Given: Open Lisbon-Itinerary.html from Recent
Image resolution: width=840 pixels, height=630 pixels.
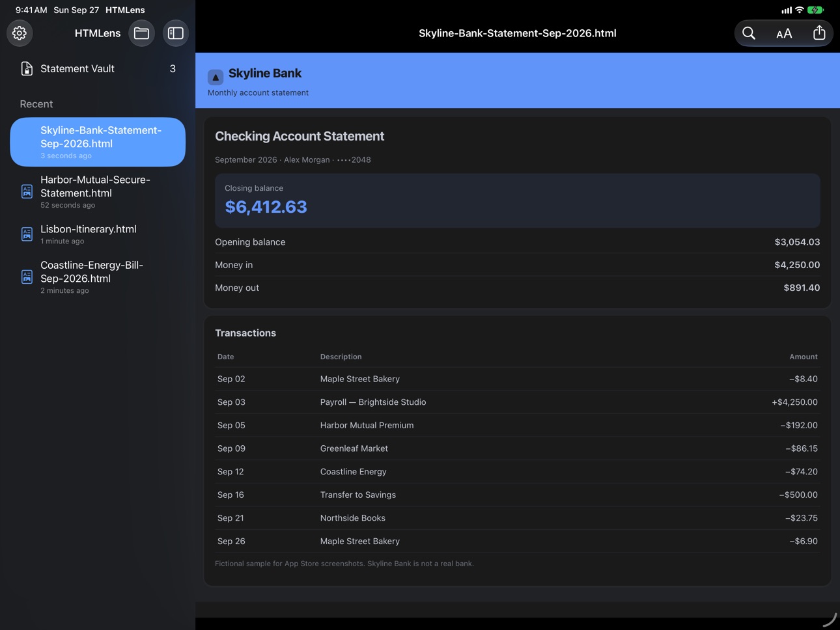Looking at the screenshot, I should [x=98, y=234].
